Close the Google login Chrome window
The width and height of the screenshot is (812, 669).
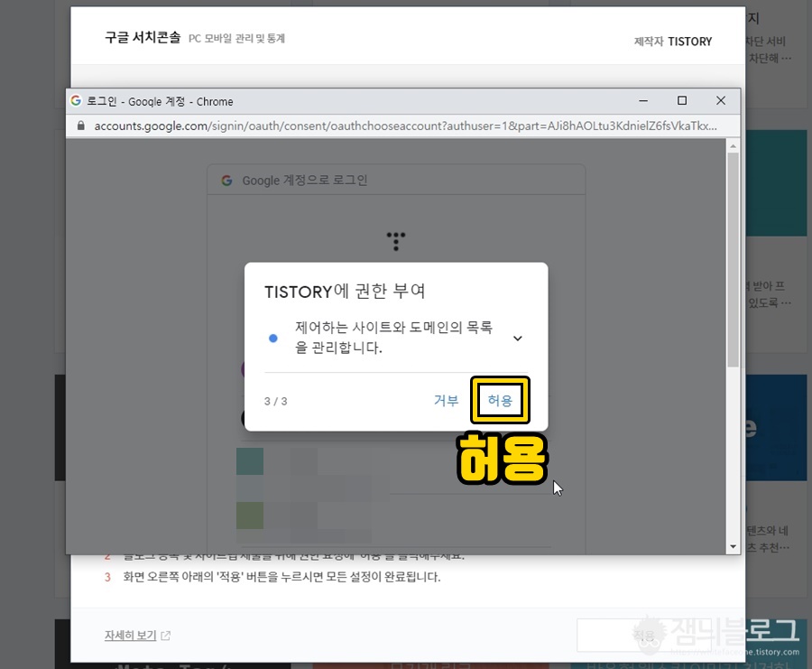click(721, 100)
